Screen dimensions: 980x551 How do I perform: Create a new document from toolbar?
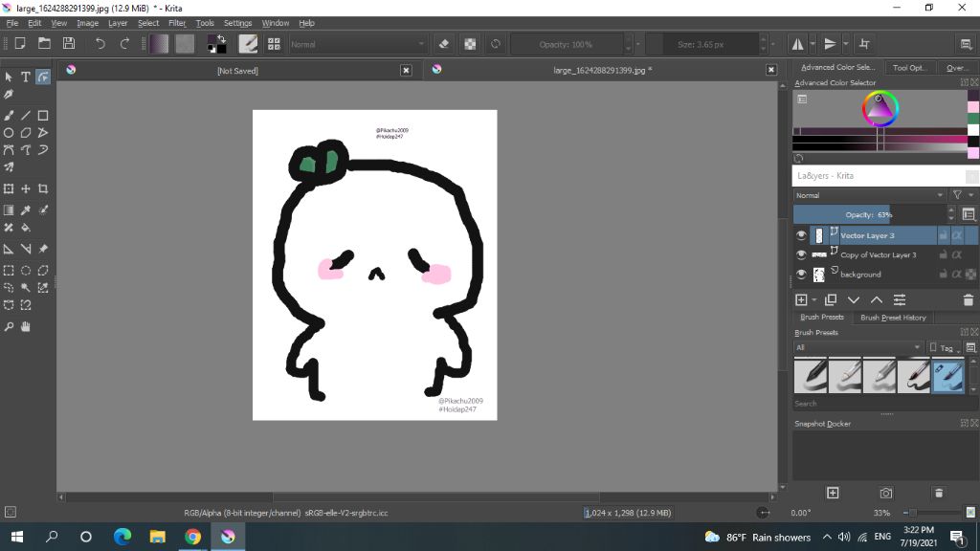tap(20, 44)
